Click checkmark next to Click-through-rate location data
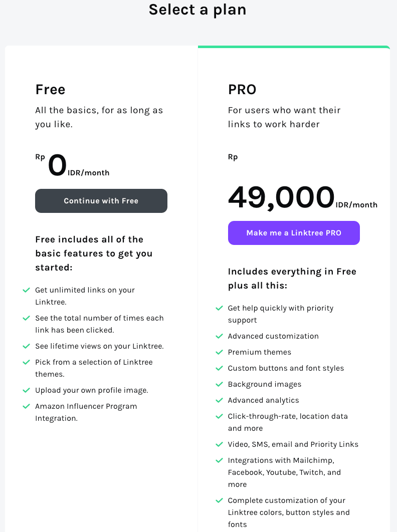 (x=219, y=416)
